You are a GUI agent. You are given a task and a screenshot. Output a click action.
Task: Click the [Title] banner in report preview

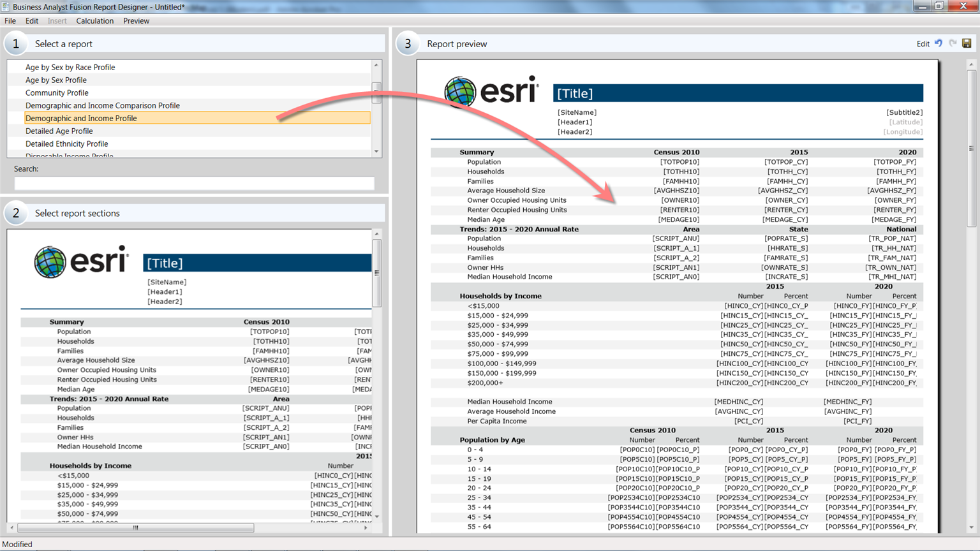738,94
